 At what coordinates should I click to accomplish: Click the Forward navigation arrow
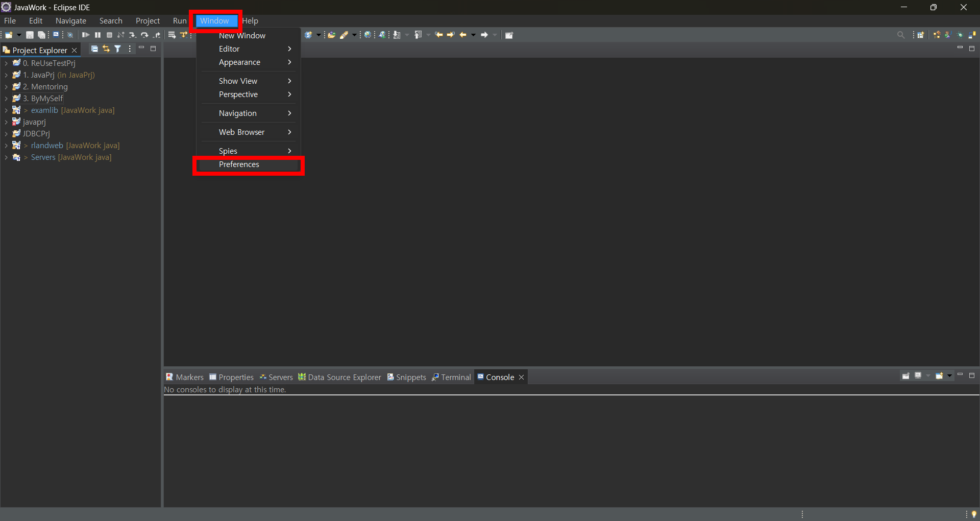click(484, 35)
